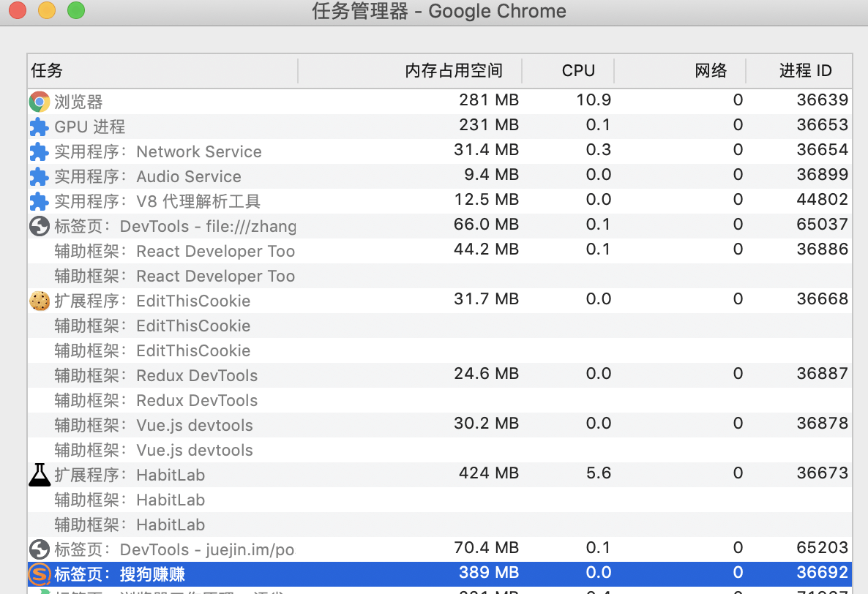Select 标签页: DevTools - file:///zhang row
Viewport: 868px width, 594px height.
click(440, 226)
